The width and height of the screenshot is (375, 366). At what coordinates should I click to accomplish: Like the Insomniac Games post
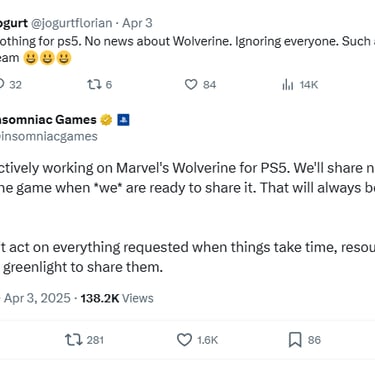coord(184,340)
